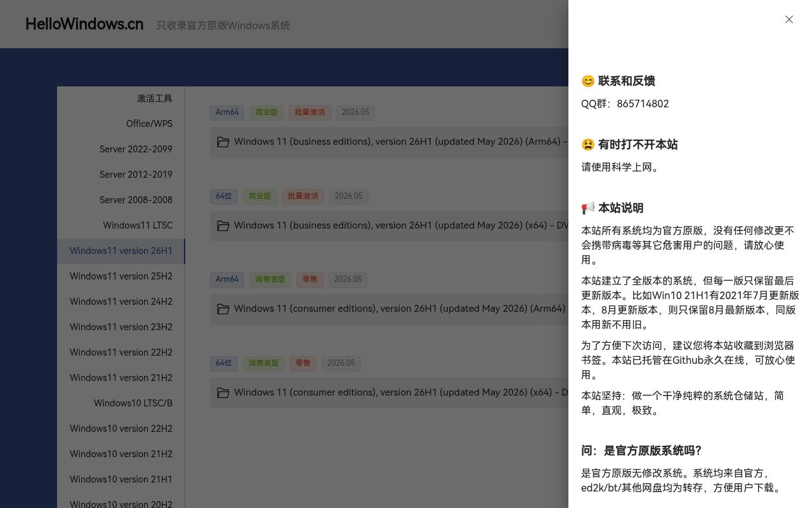This screenshot has height=508, width=812.
Task: Open Server 2022-2099 category
Action: 121,149
